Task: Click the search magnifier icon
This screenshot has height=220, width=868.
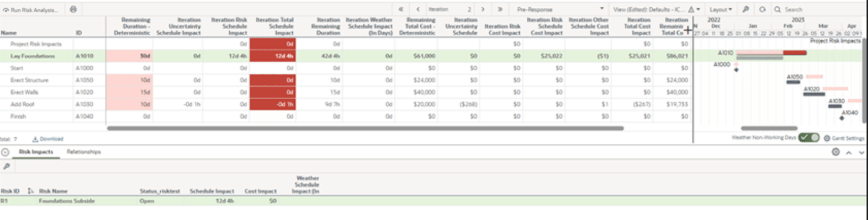Action: click(777, 9)
